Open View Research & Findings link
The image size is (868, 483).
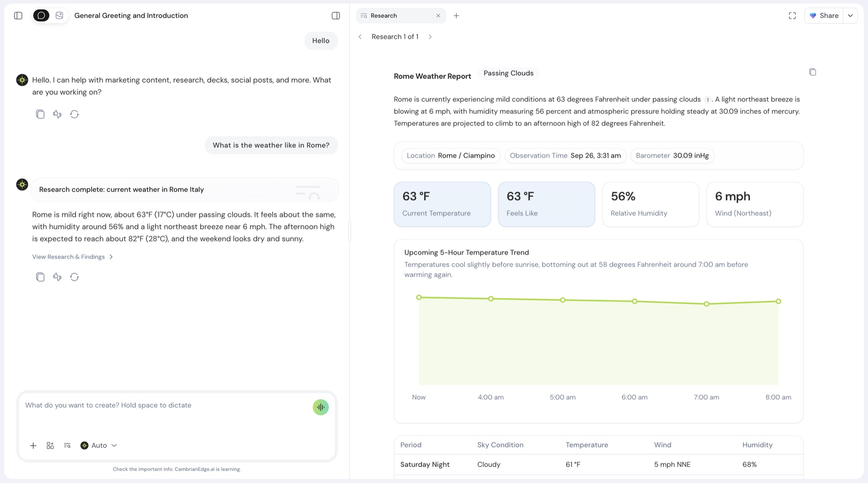point(72,257)
